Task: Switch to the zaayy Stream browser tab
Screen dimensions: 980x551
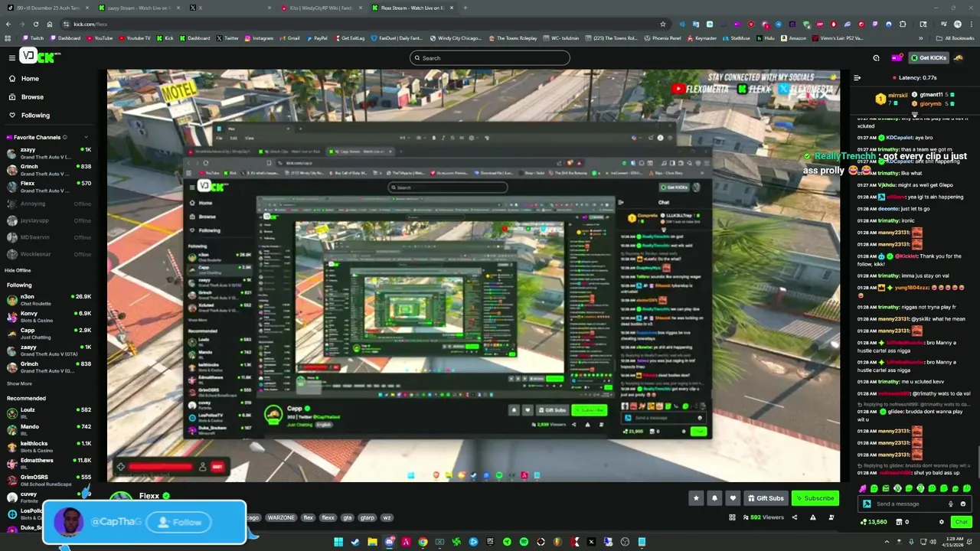Action: (x=138, y=8)
